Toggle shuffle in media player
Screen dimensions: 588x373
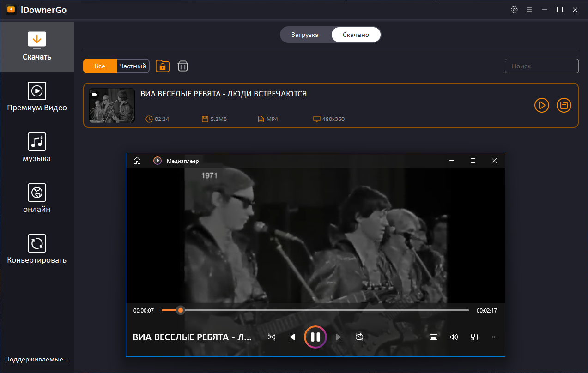(272, 337)
